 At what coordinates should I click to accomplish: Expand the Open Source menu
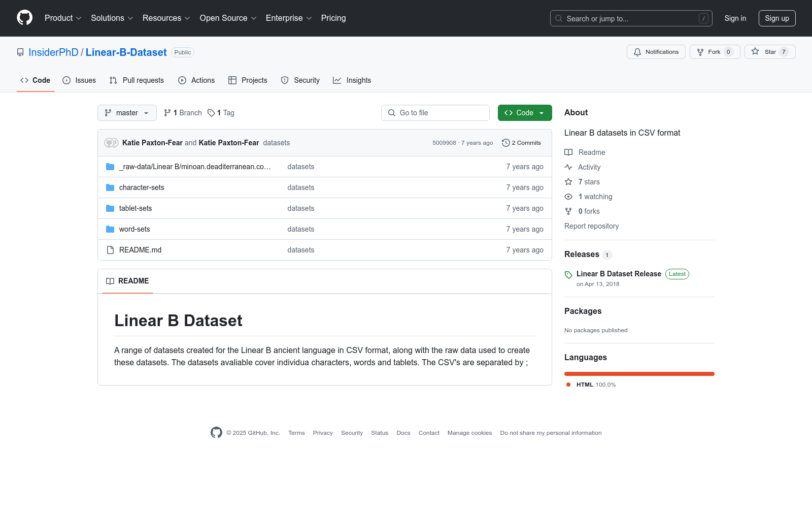pos(228,18)
